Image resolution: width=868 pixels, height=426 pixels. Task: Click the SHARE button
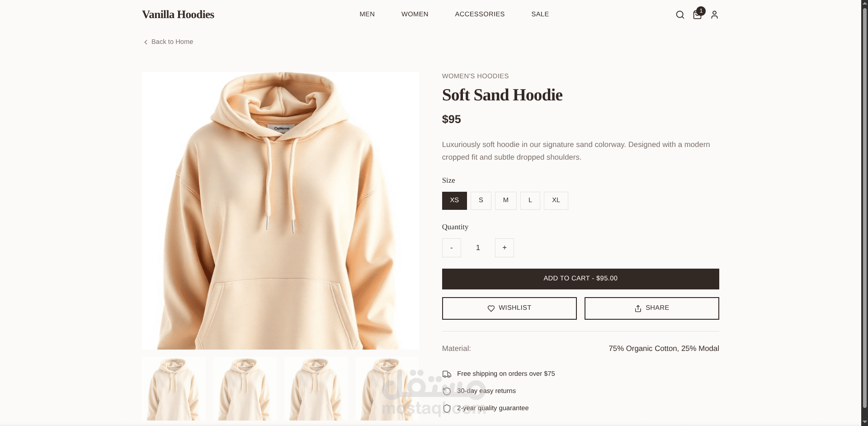pos(651,308)
